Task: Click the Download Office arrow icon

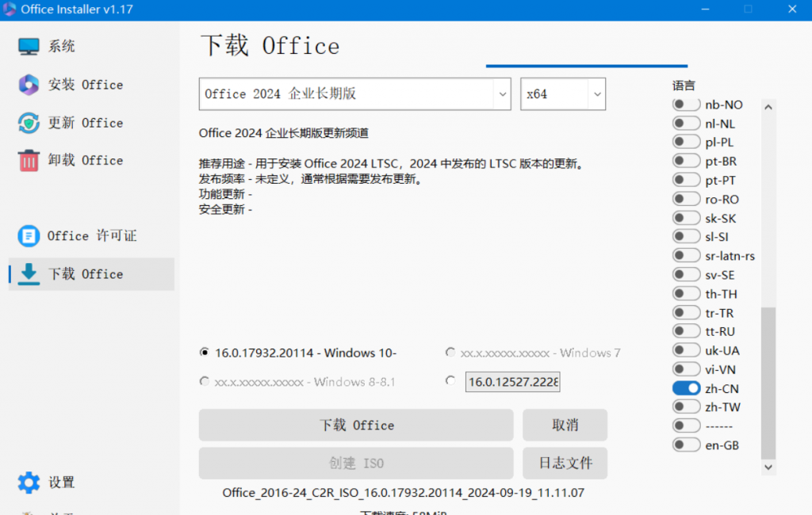Action: click(29, 274)
